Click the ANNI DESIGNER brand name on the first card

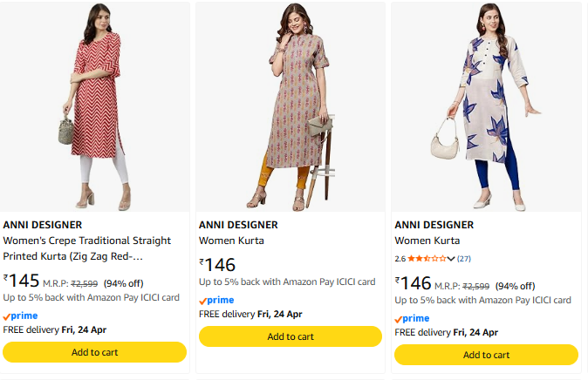[x=43, y=225]
